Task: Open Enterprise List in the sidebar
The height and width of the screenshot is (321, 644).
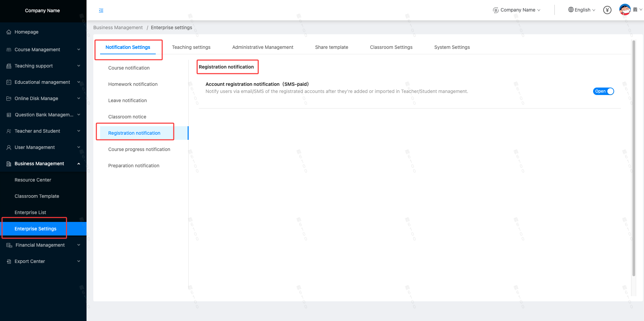Action: [x=30, y=212]
